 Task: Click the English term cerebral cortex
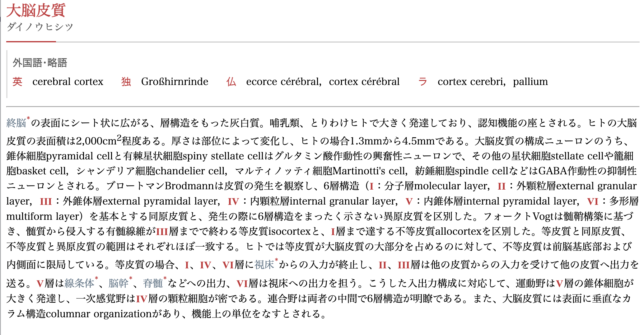tap(68, 82)
